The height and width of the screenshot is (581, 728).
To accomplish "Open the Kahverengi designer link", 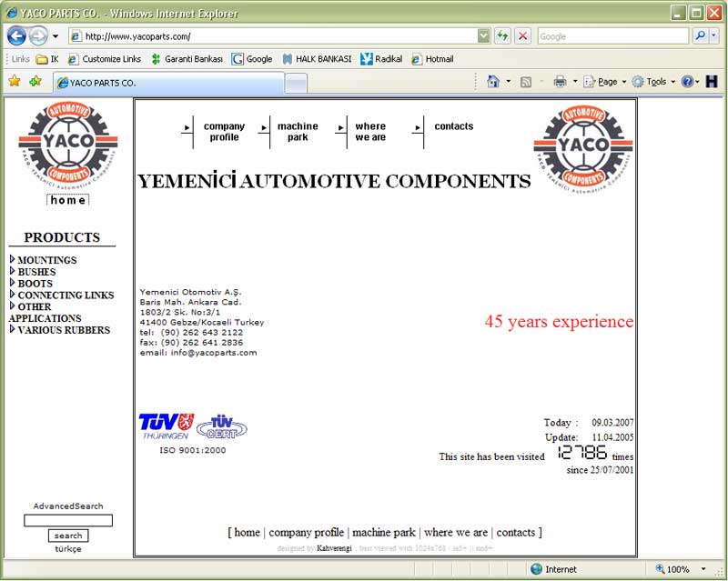I will (334, 548).
